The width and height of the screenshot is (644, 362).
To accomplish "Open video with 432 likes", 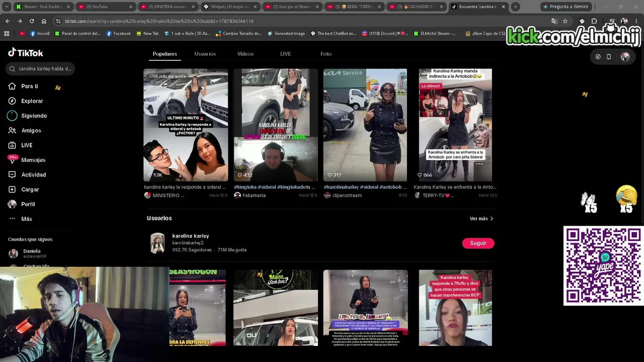I will coord(276,125).
